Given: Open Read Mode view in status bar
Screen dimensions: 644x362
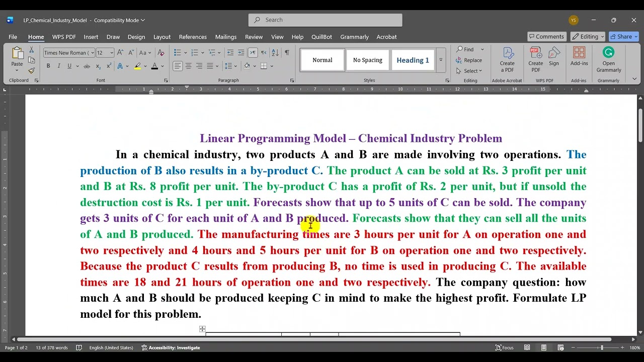Looking at the screenshot, I should coord(527,347).
